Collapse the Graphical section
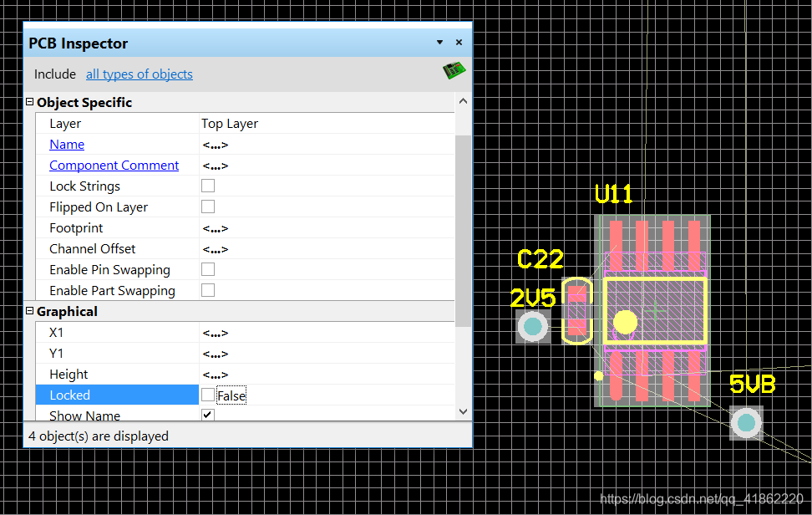Screen dimensions: 812x515 pos(29,311)
